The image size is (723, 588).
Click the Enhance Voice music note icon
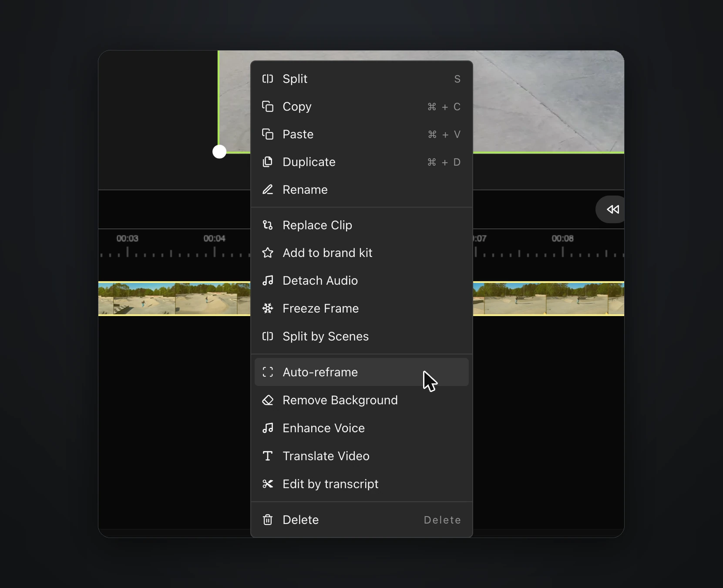[268, 428]
